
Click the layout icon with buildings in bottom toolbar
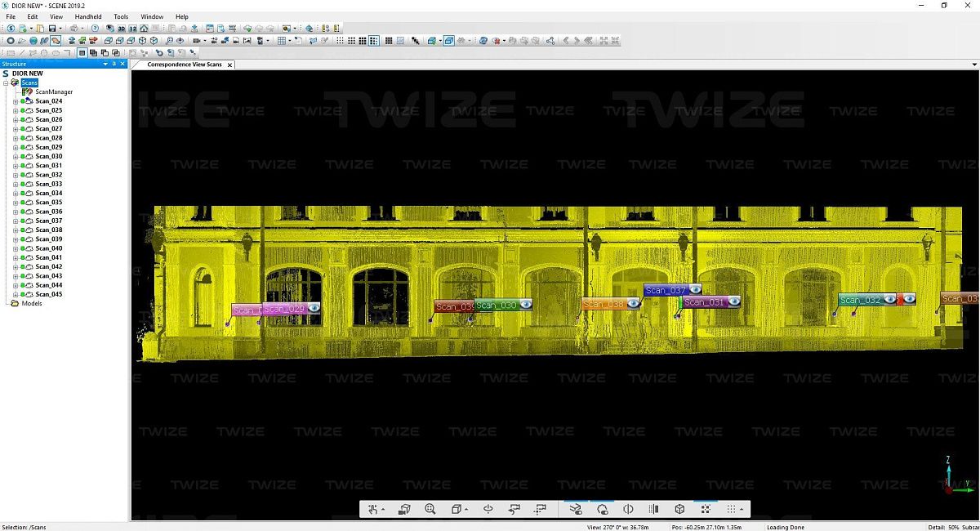(x=404, y=510)
